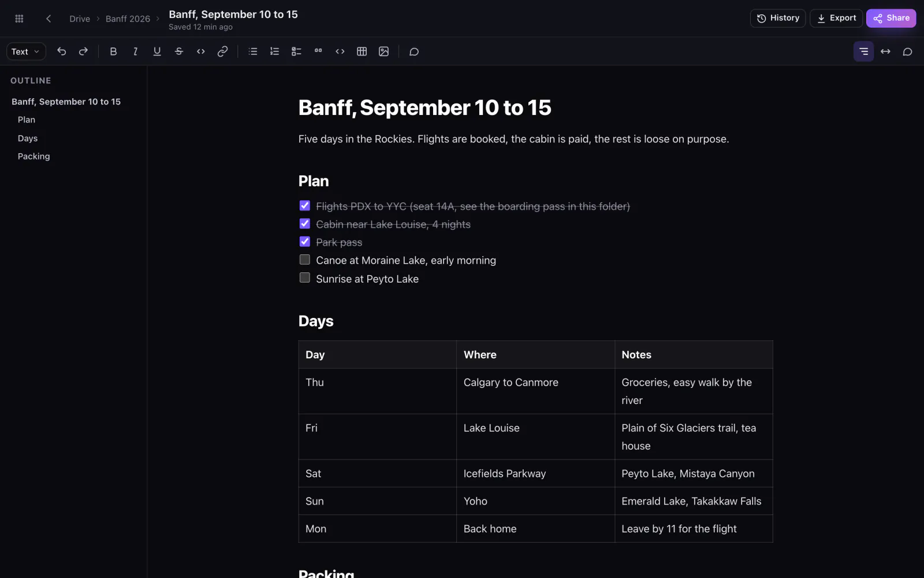Insert a code block
Viewport: 924px width, 578px height.
tap(340, 51)
